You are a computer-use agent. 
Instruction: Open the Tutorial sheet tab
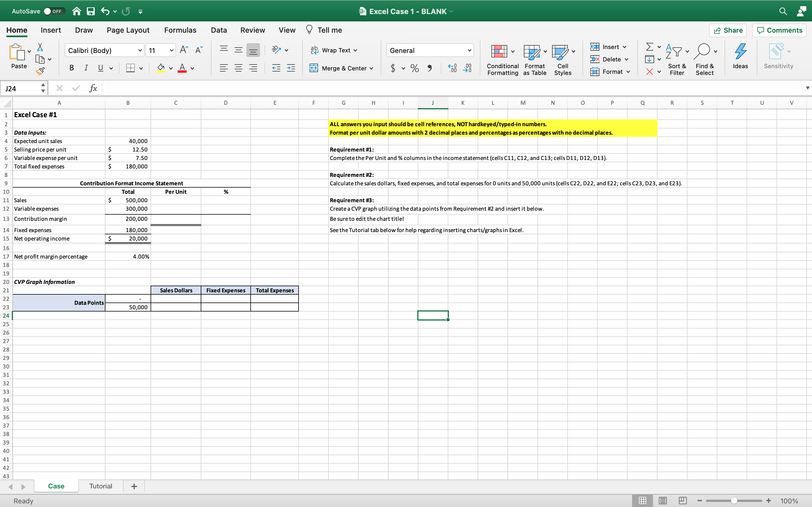click(x=100, y=486)
